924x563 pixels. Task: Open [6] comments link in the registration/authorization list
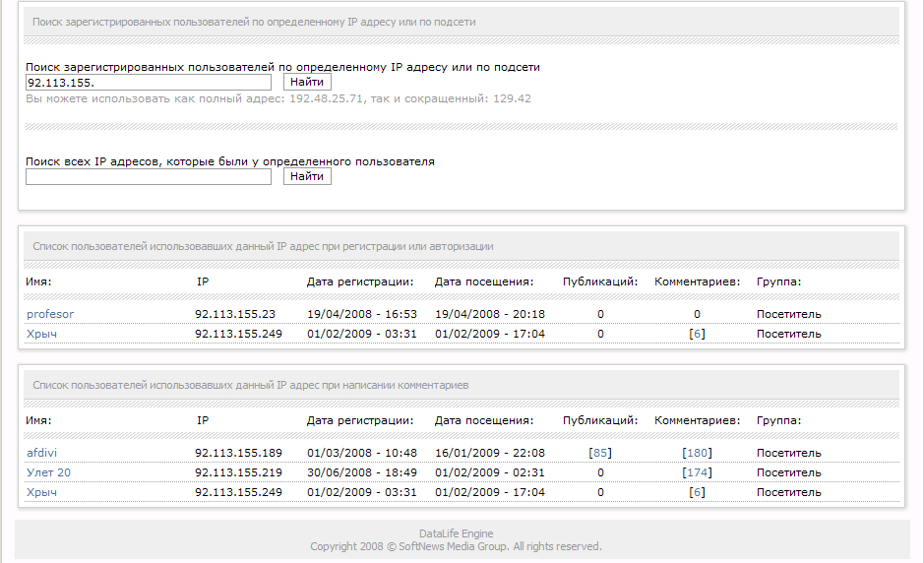pyautogui.click(x=697, y=334)
